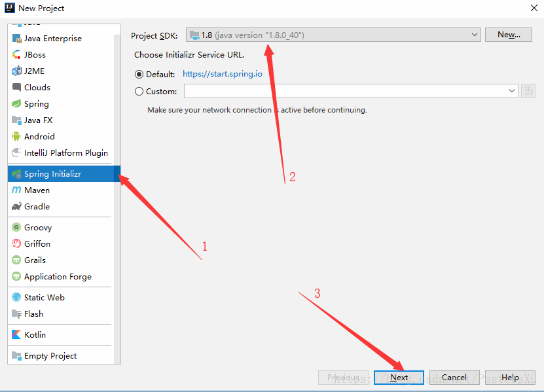Click the Static Web globe icon

tap(16, 297)
